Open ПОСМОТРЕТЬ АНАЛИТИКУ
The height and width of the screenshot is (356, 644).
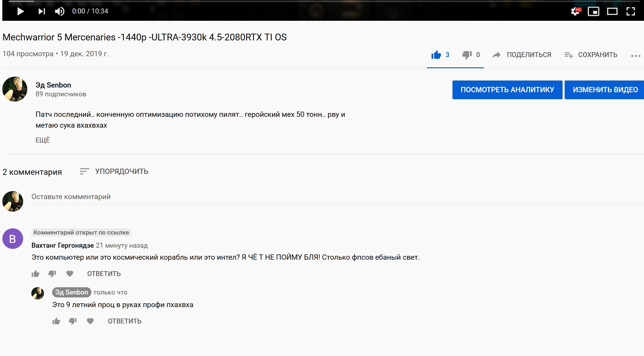507,90
